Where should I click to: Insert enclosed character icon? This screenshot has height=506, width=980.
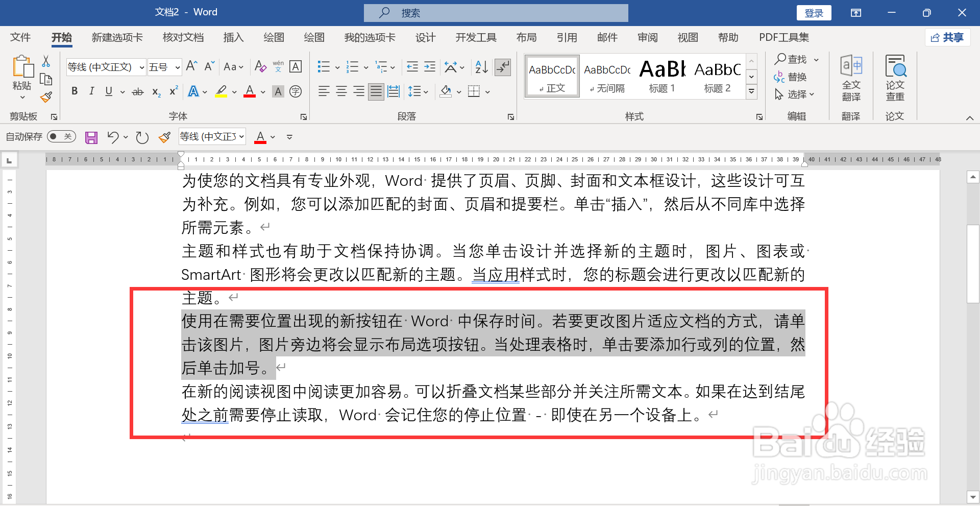(x=296, y=91)
